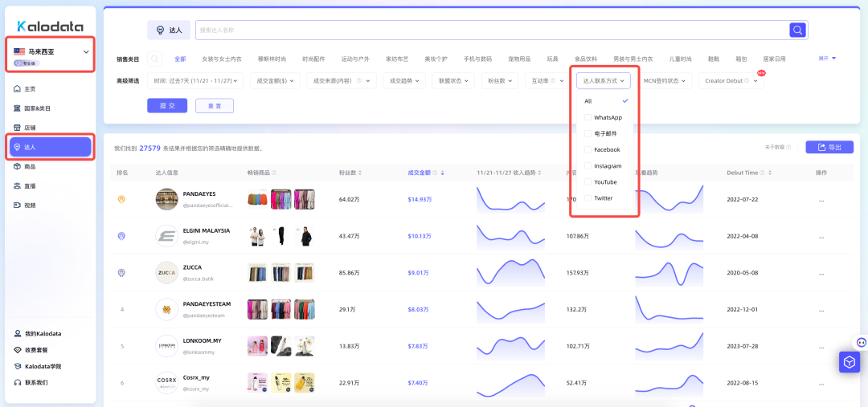Open the 粉丝数 follower count filter dropdown
The width and height of the screenshot is (868, 407).
(499, 81)
